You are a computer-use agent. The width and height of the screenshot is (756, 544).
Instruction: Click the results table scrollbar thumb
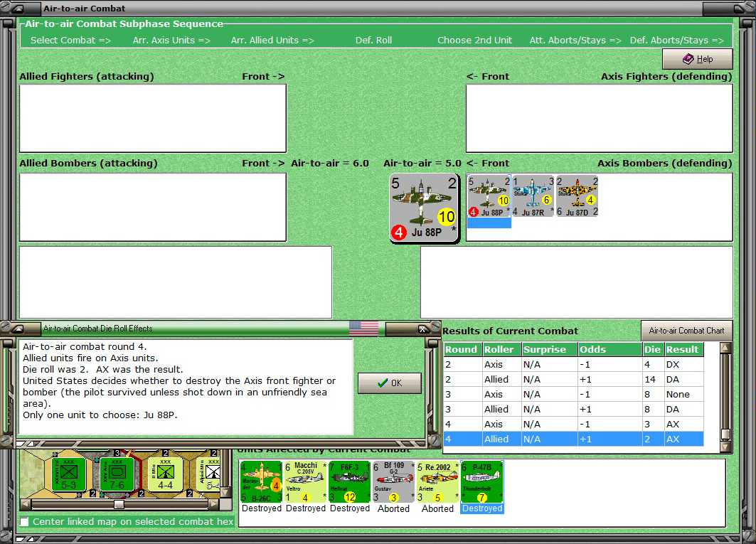(725, 434)
